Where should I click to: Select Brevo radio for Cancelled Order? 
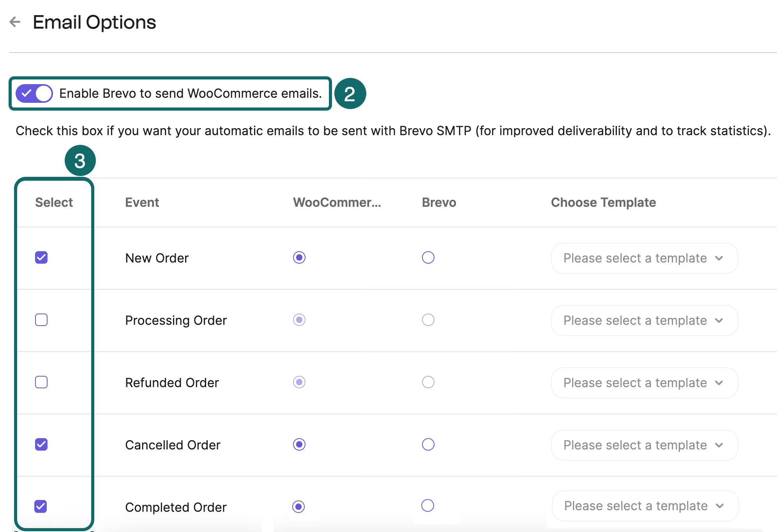click(x=428, y=444)
